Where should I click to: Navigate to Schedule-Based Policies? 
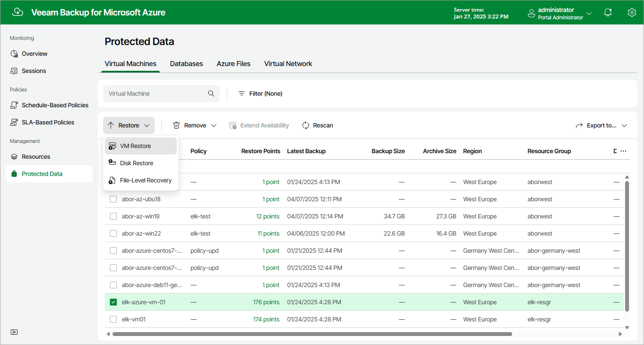pos(55,105)
